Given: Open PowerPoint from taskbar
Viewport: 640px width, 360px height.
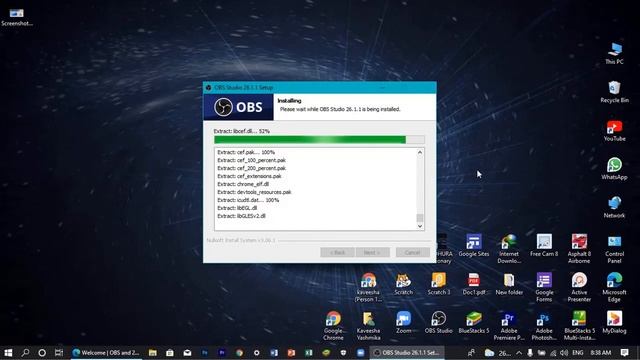Looking at the screenshot, I should (291, 353).
